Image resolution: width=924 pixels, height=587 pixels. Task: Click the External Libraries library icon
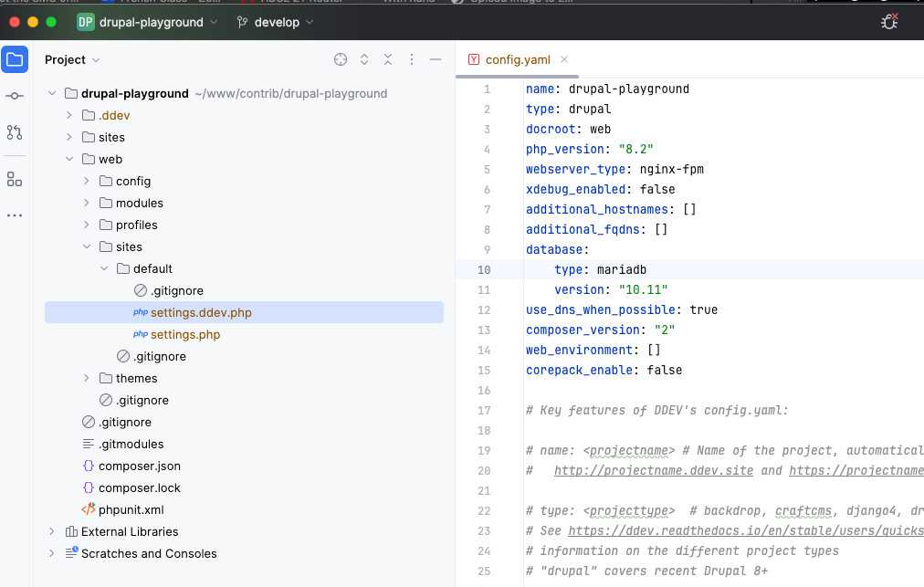[71, 531]
